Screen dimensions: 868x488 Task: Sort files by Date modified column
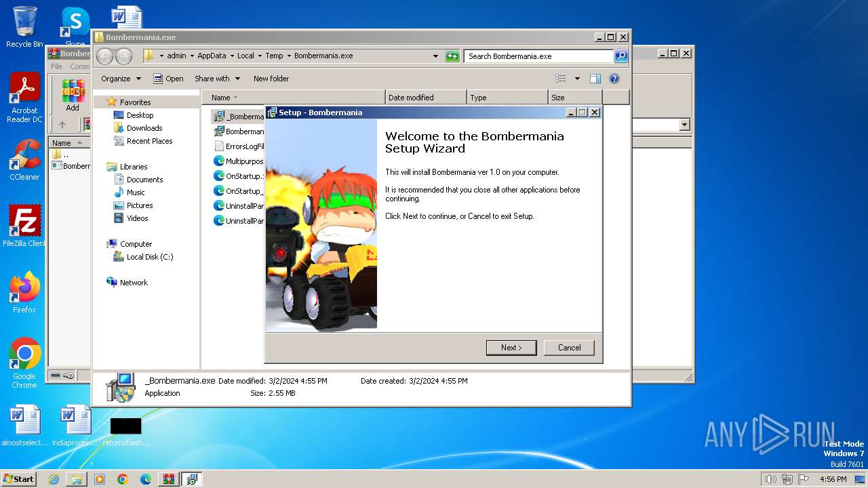426,98
